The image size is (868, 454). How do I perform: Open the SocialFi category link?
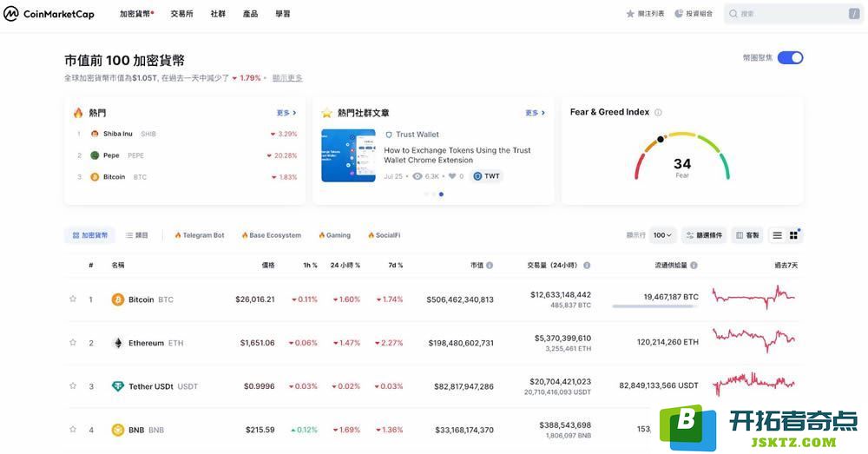[385, 235]
